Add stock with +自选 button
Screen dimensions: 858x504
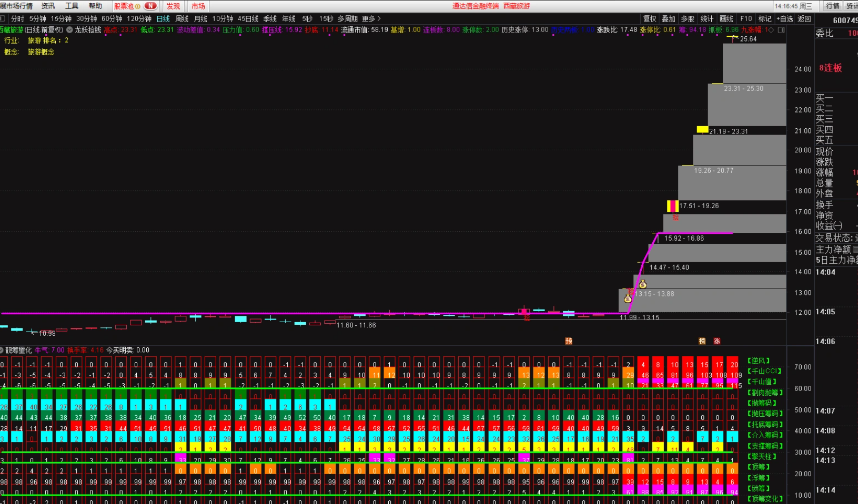[784, 18]
